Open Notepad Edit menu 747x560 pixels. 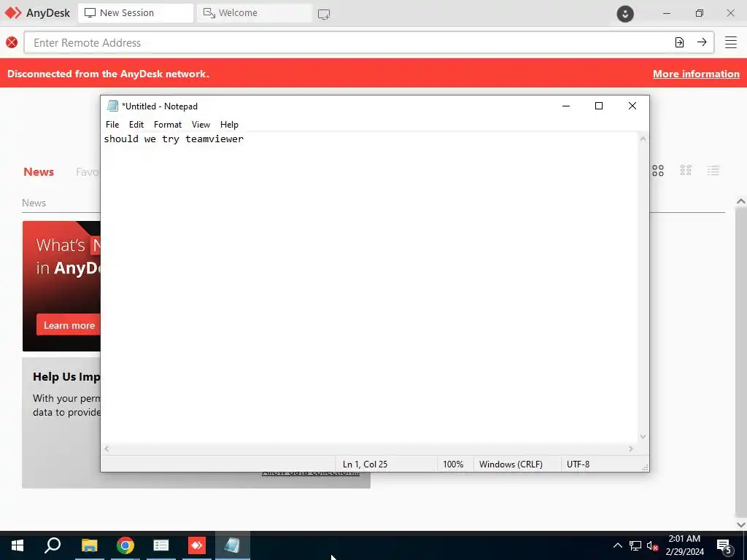pos(136,124)
